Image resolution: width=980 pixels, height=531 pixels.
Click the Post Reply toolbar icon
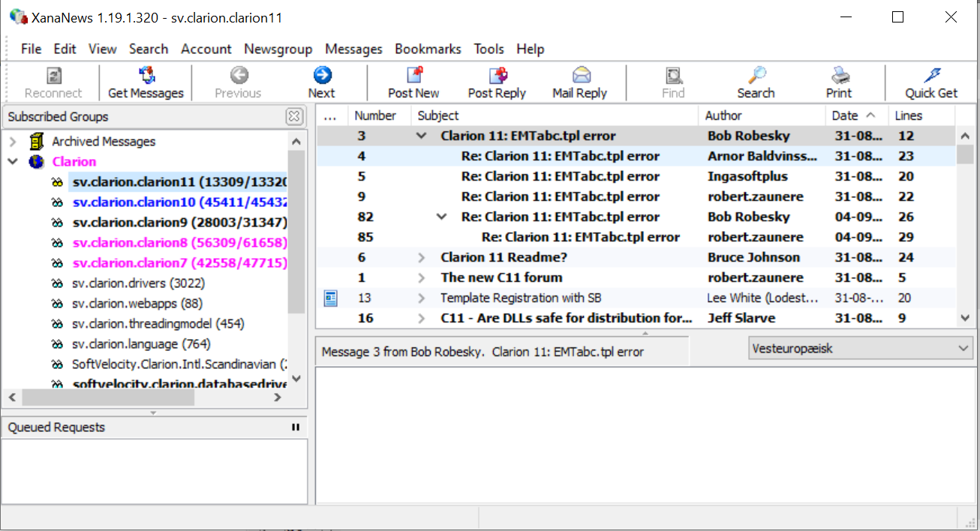(497, 76)
